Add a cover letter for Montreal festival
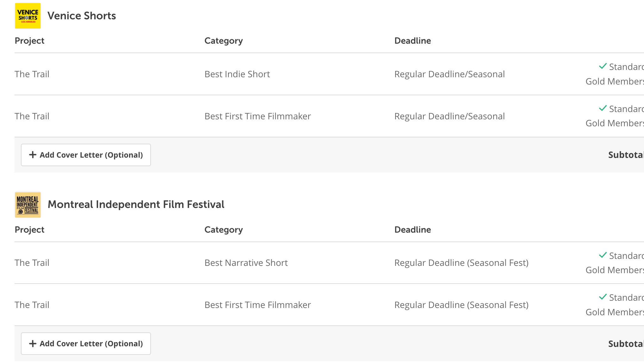The width and height of the screenshot is (644, 364). point(86,344)
